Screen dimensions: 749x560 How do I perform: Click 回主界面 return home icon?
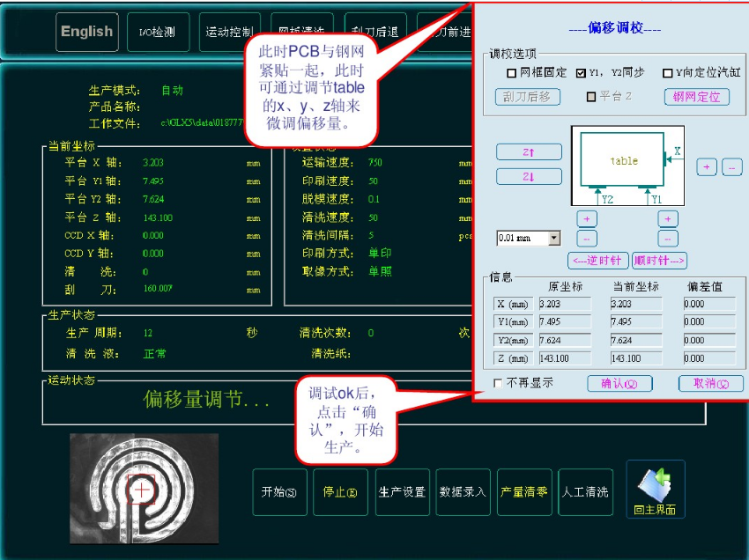tap(655, 489)
